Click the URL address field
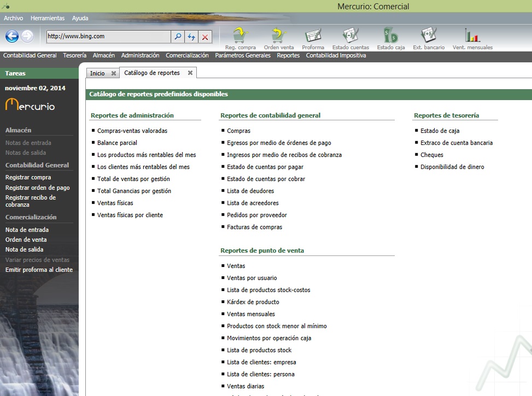Viewport: 532px width, 396px height. [x=108, y=37]
